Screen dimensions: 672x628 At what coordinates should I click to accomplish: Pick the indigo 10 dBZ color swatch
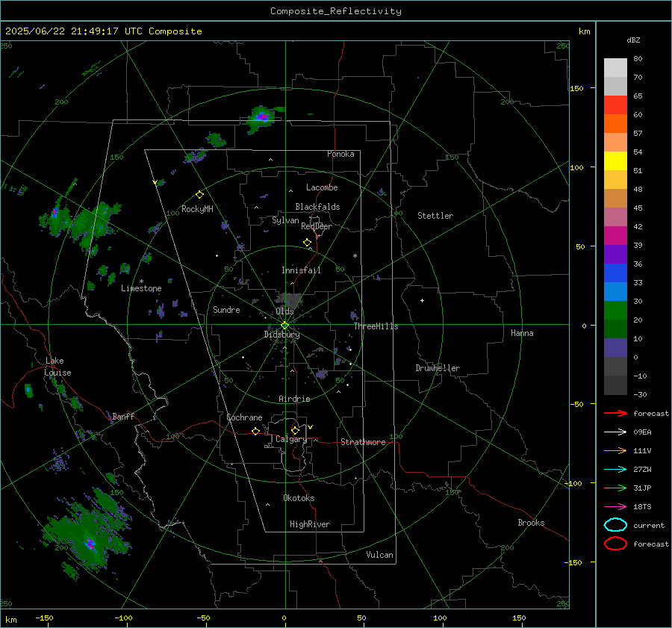point(615,347)
